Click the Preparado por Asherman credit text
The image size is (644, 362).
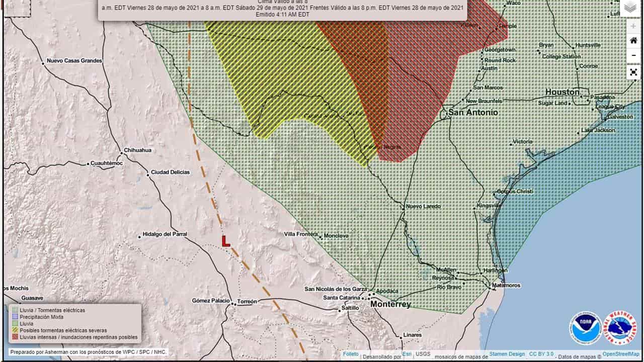(88, 352)
